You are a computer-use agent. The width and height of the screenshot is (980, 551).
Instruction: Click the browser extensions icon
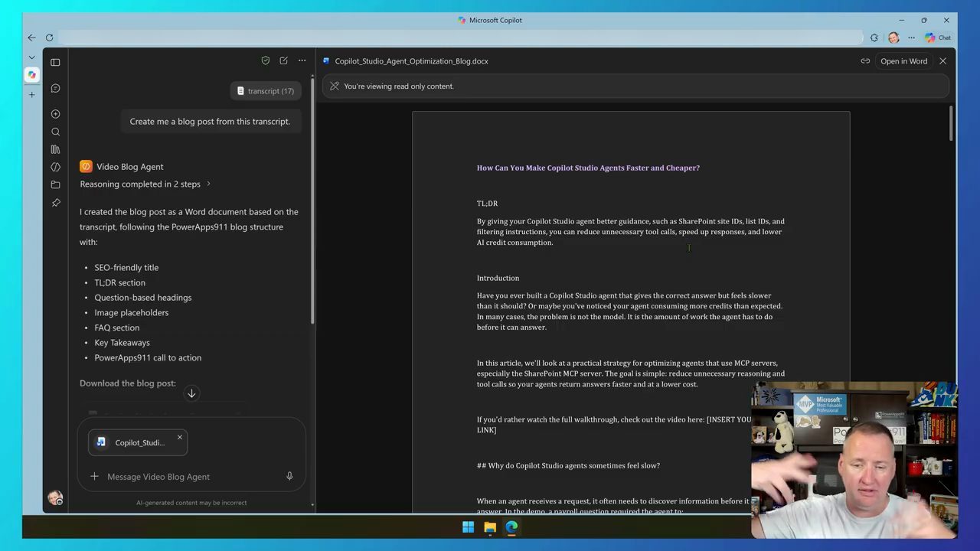(x=874, y=37)
